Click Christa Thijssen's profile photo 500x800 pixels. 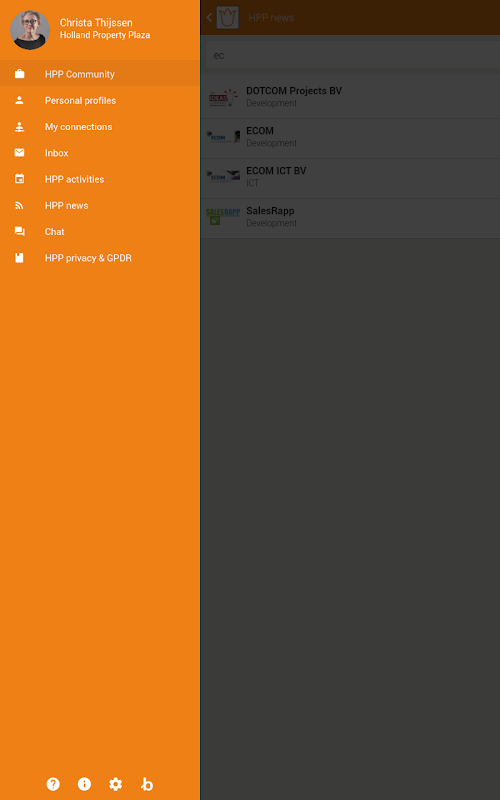[30, 30]
